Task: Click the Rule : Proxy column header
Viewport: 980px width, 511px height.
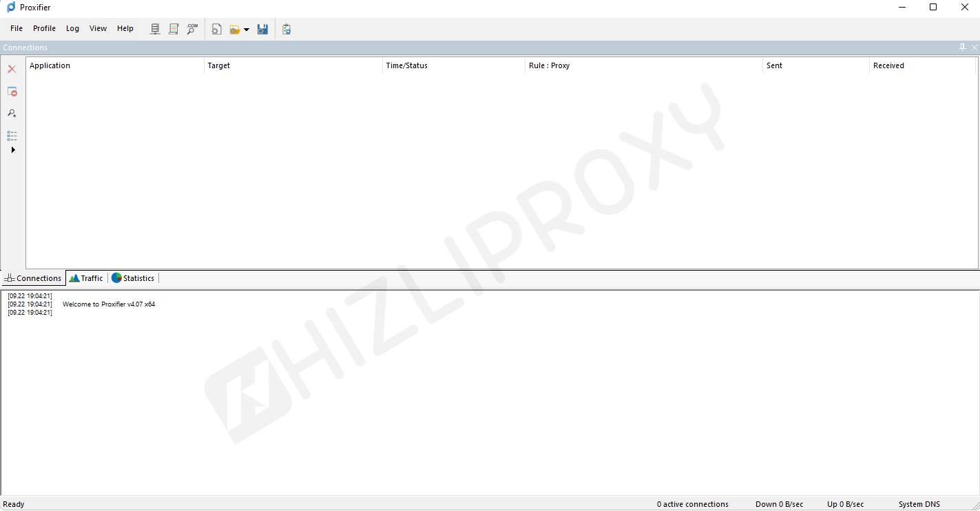Action: pos(643,65)
